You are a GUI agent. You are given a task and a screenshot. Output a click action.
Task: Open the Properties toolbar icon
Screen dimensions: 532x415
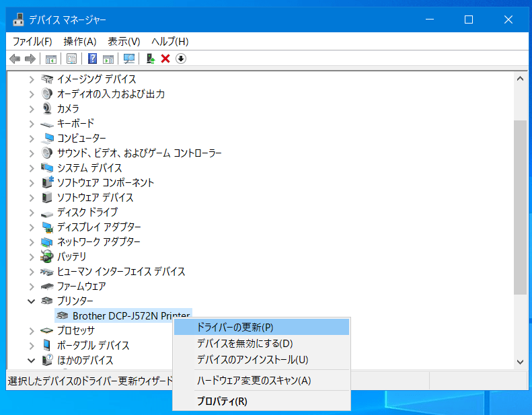click(x=71, y=59)
